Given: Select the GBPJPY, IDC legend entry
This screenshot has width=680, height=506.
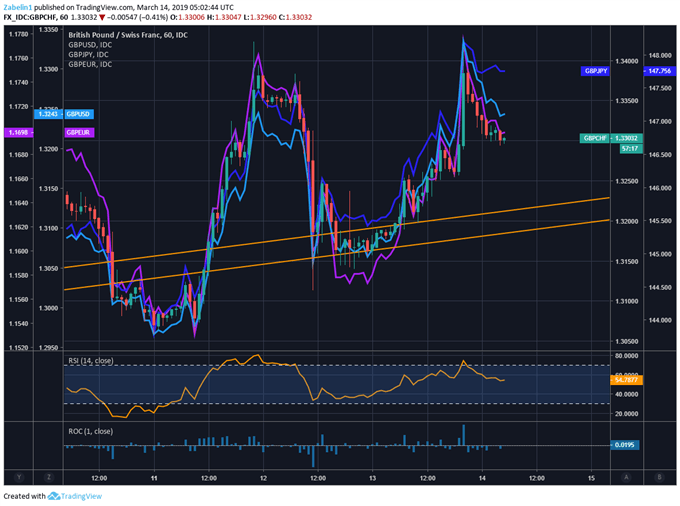Looking at the screenshot, I should (88, 55).
